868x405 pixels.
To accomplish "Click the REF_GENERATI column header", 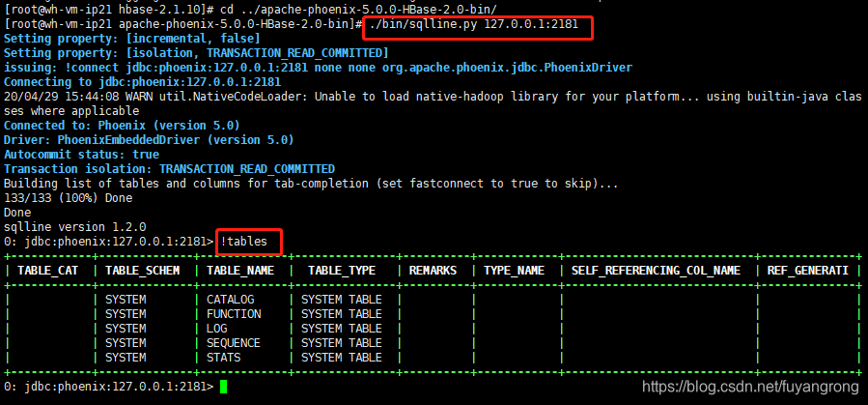I will pyautogui.click(x=808, y=271).
